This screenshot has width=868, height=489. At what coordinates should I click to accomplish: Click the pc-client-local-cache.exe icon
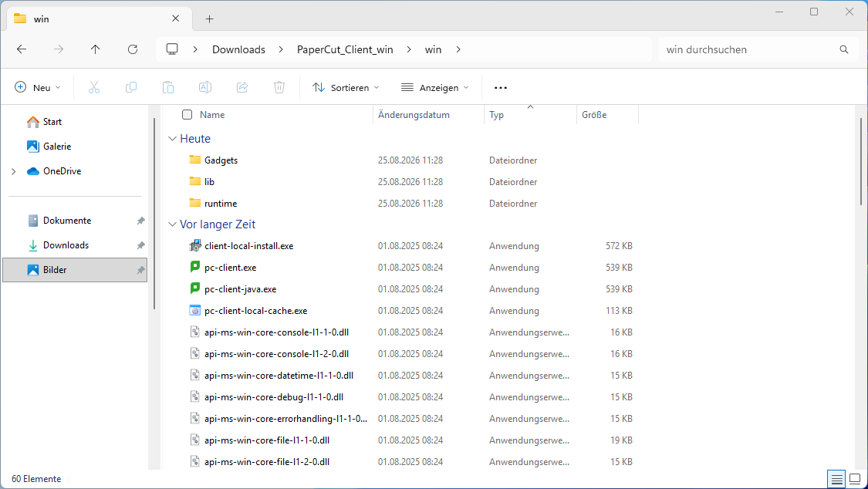[x=195, y=310]
